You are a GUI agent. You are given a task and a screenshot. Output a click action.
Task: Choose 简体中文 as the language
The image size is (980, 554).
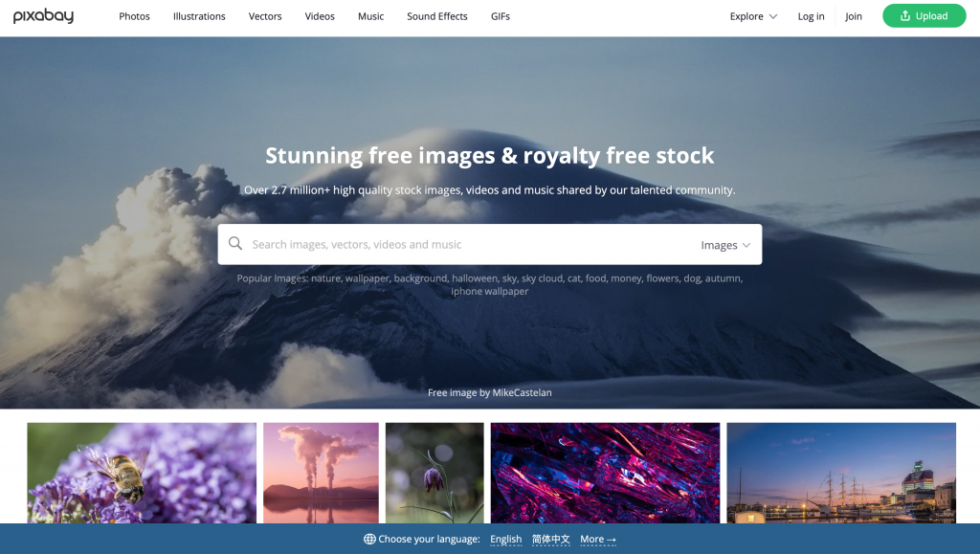tap(550, 539)
